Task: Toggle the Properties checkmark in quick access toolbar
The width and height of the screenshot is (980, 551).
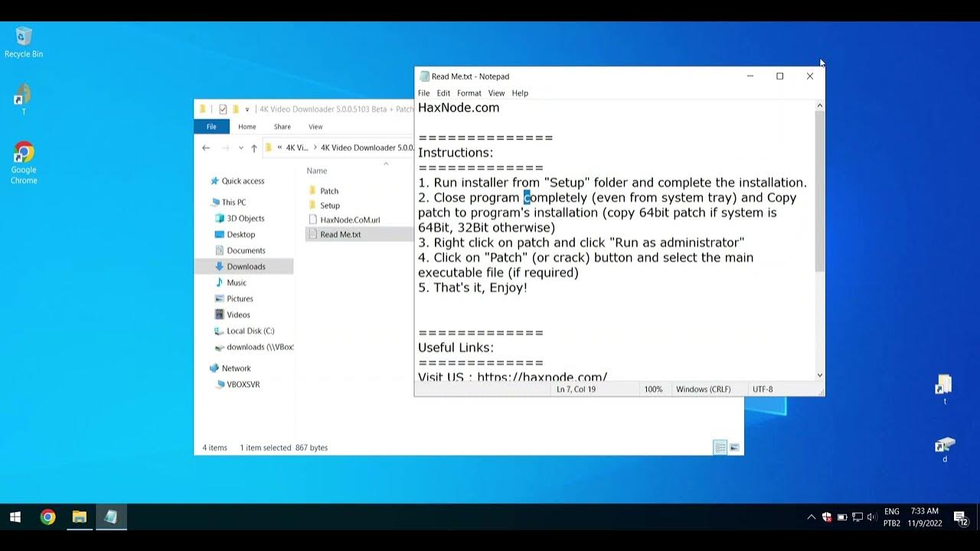Action: pos(223,109)
